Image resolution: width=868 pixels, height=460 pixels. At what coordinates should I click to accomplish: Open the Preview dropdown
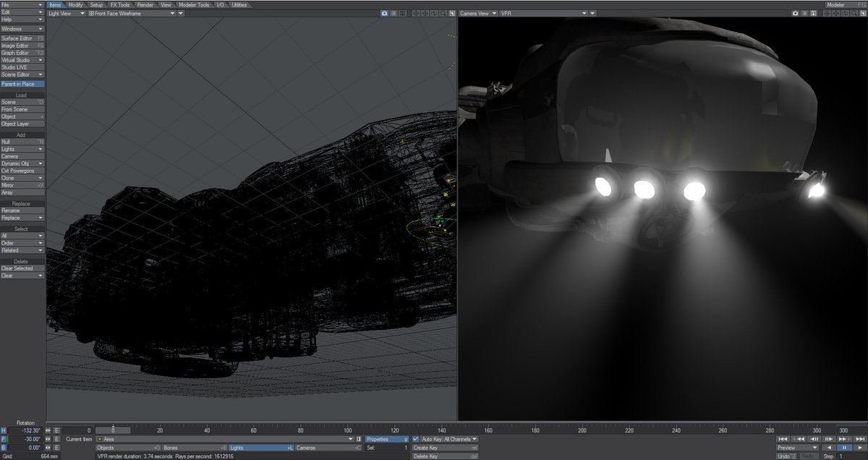[x=798, y=448]
